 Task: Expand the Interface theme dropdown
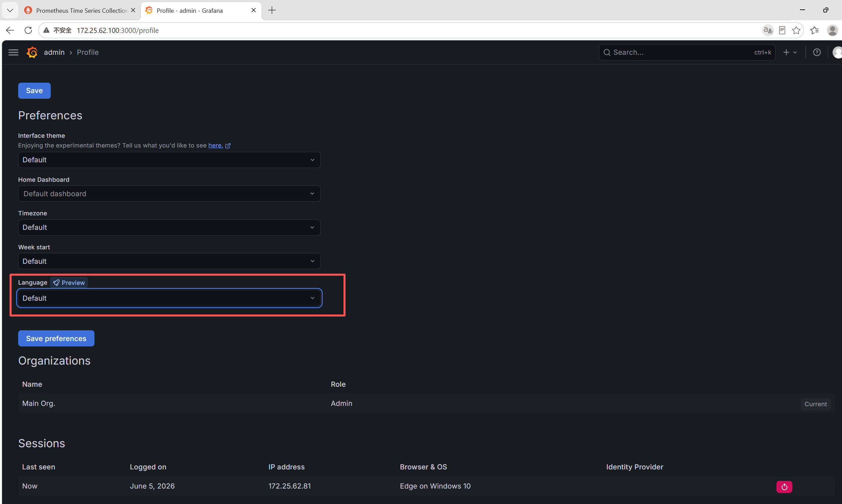[169, 160]
